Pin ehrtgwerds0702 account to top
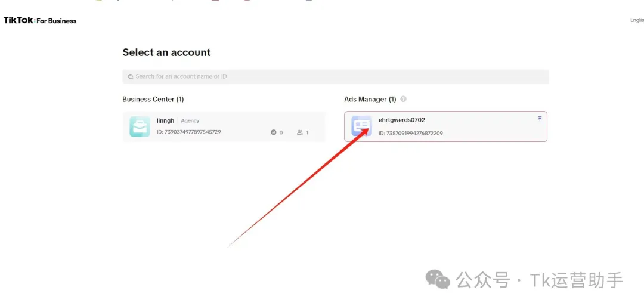 tap(540, 119)
